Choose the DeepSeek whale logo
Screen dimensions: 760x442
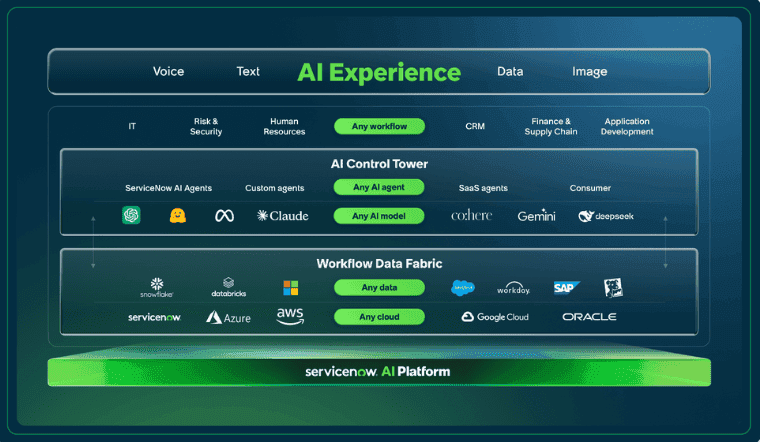[605, 215]
